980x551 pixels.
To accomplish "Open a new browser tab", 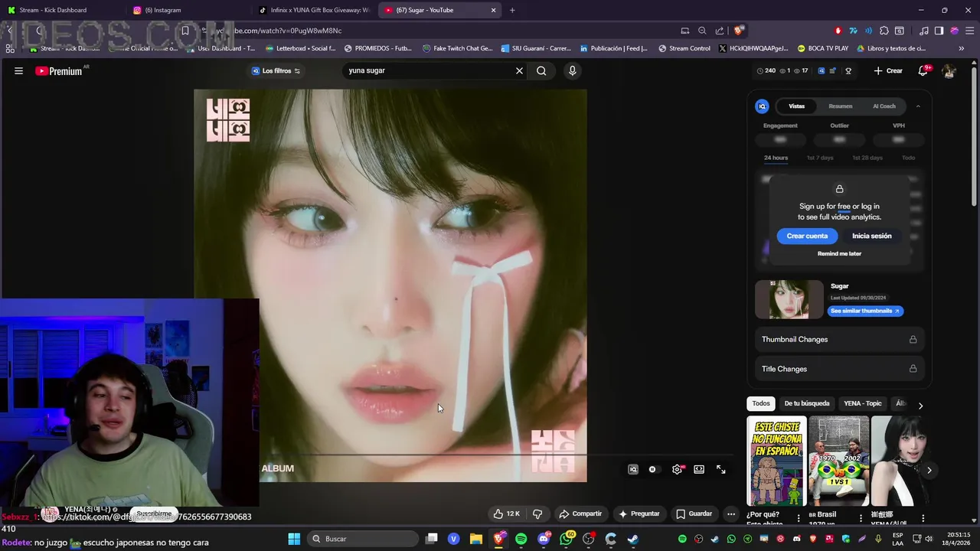I will (x=512, y=10).
